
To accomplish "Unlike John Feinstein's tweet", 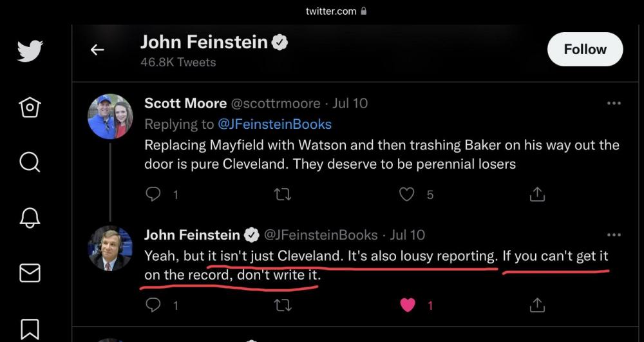I will click(408, 305).
